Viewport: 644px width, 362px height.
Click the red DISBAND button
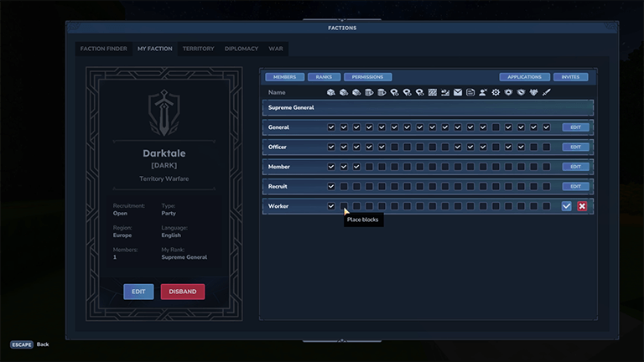(x=183, y=292)
